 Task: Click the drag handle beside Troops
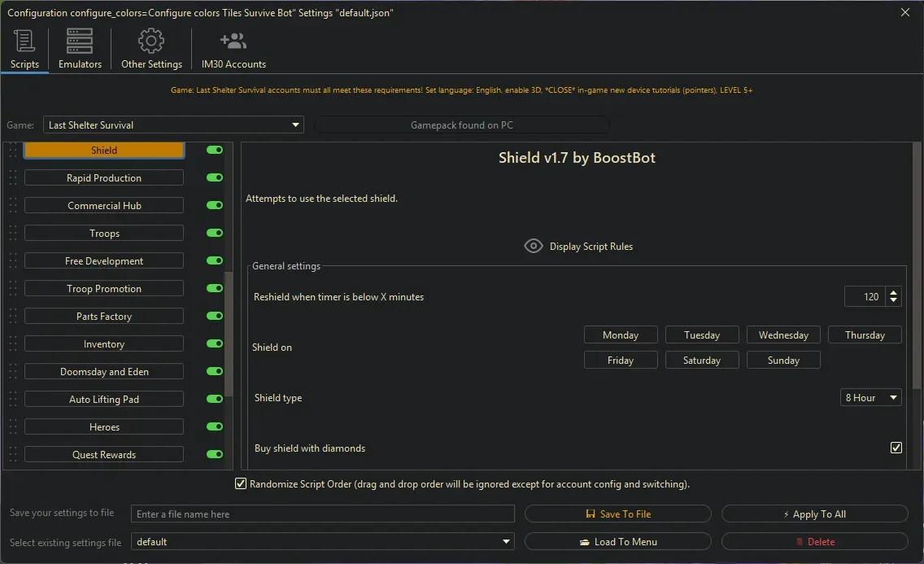pyautogui.click(x=12, y=234)
